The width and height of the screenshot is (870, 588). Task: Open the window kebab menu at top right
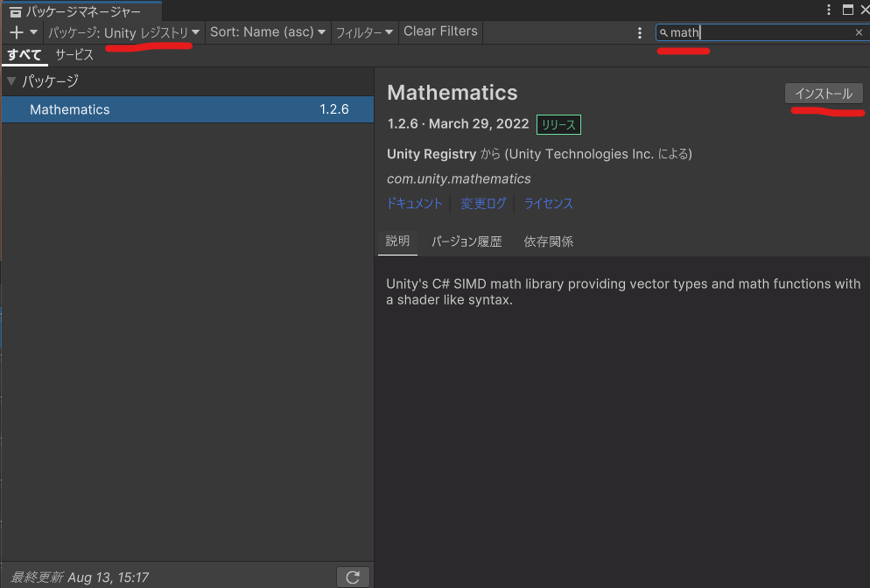coord(830,10)
